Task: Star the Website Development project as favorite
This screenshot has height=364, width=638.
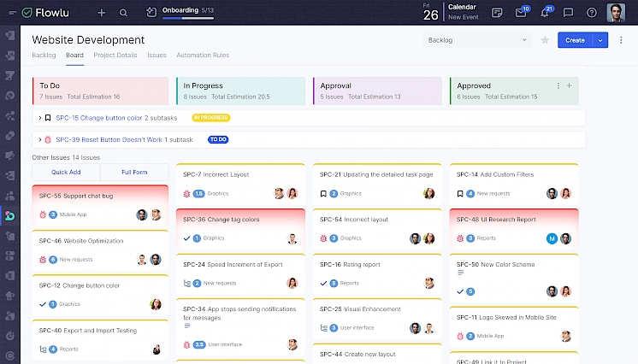Action: click(545, 40)
